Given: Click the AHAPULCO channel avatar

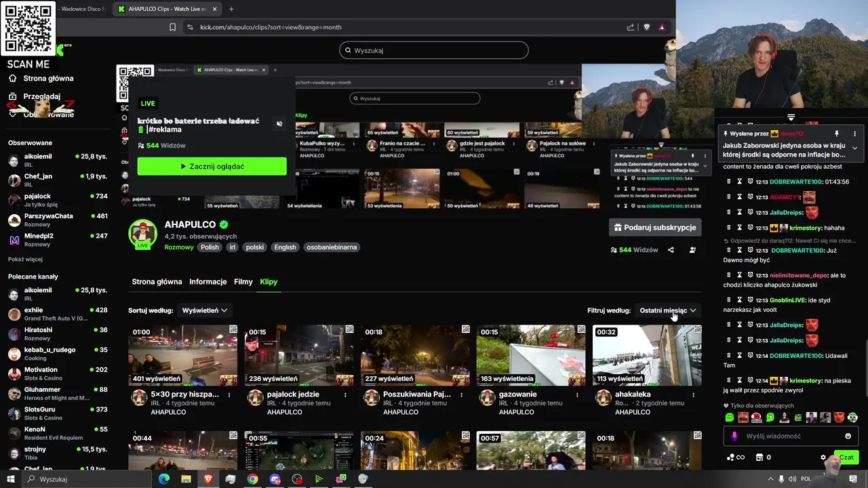Looking at the screenshot, I should tap(142, 234).
